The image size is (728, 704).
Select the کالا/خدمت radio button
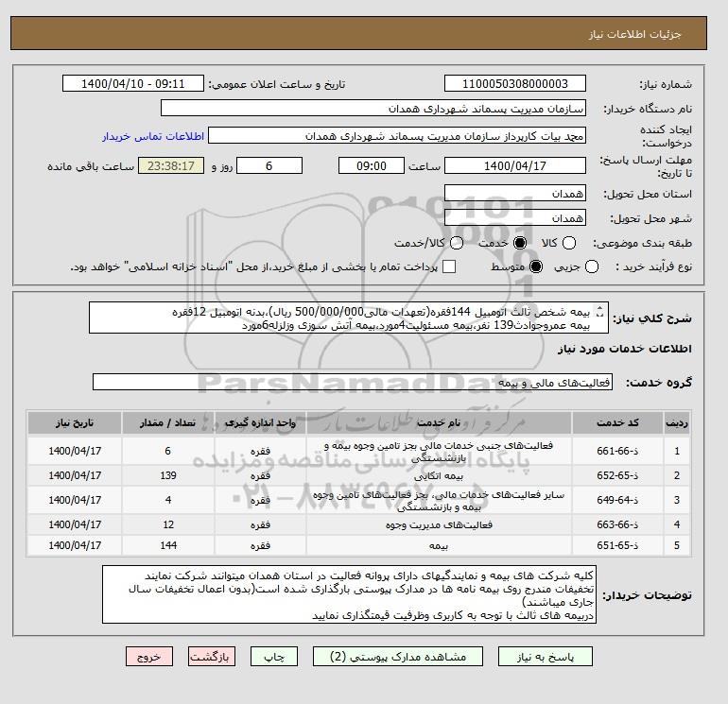pyautogui.click(x=457, y=243)
